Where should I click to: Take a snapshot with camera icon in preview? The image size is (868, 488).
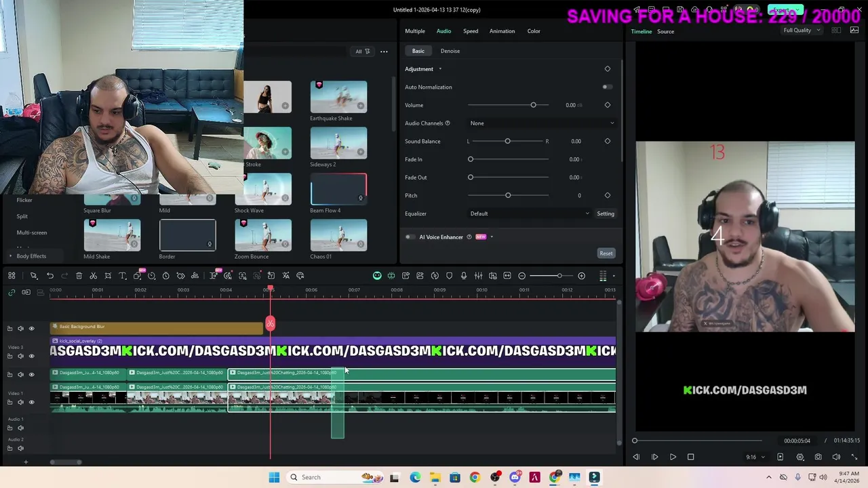point(818,457)
